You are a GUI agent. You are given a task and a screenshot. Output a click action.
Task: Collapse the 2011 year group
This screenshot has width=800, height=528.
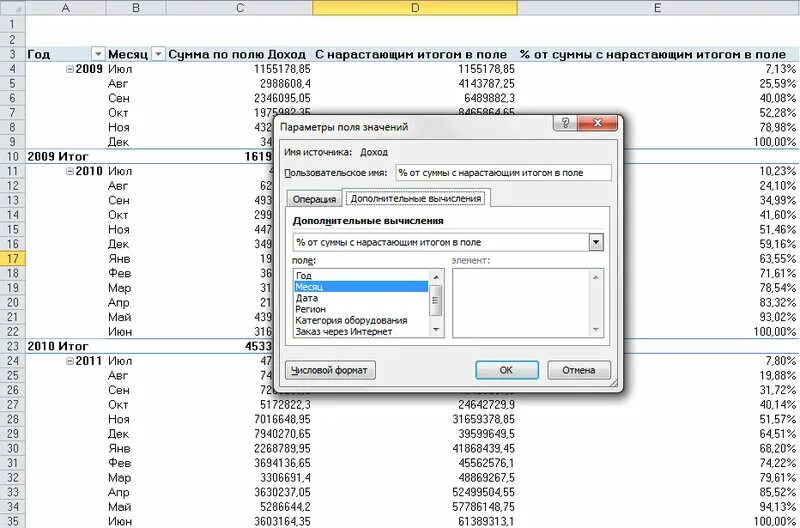[70, 361]
